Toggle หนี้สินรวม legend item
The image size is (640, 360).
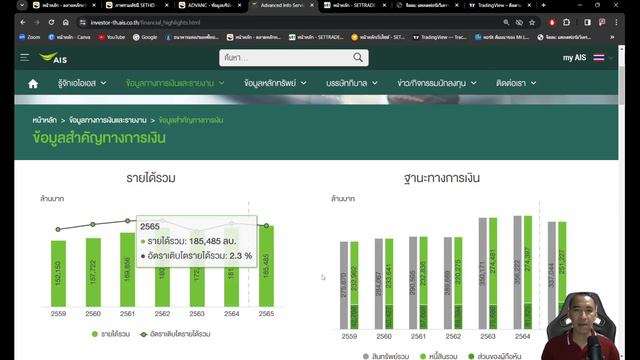(x=439, y=356)
